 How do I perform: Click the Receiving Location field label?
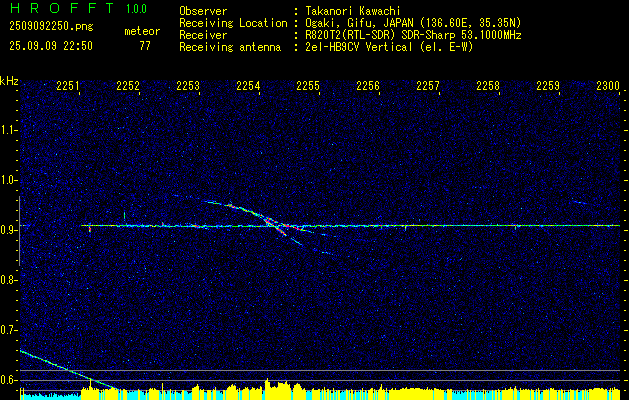(233, 23)
